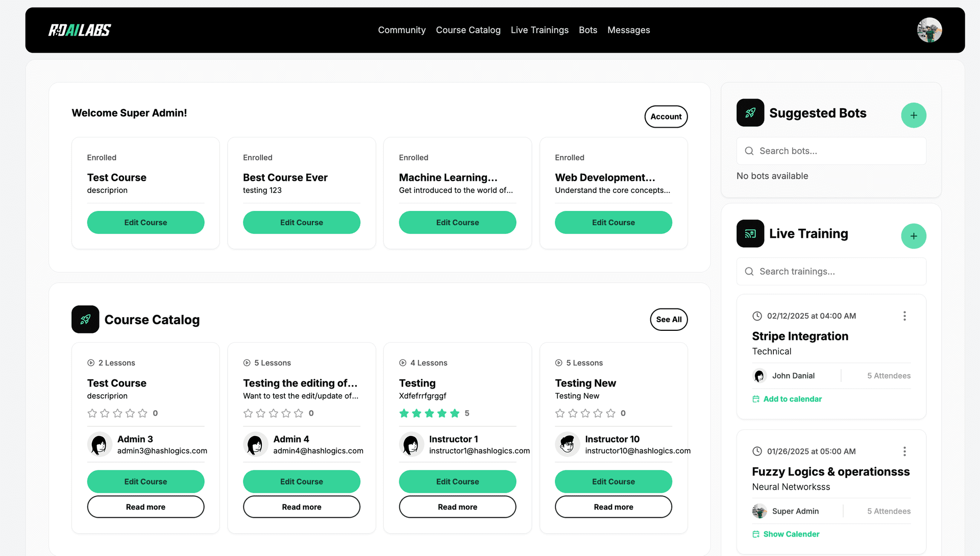Click the clock icon on the Stripe Integration session

coord(756,316)
